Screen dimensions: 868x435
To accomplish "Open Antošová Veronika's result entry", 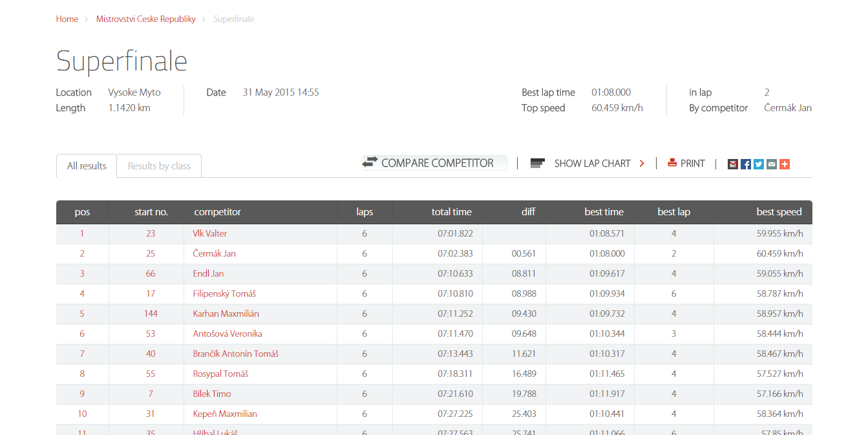I will tap(227, 334).
